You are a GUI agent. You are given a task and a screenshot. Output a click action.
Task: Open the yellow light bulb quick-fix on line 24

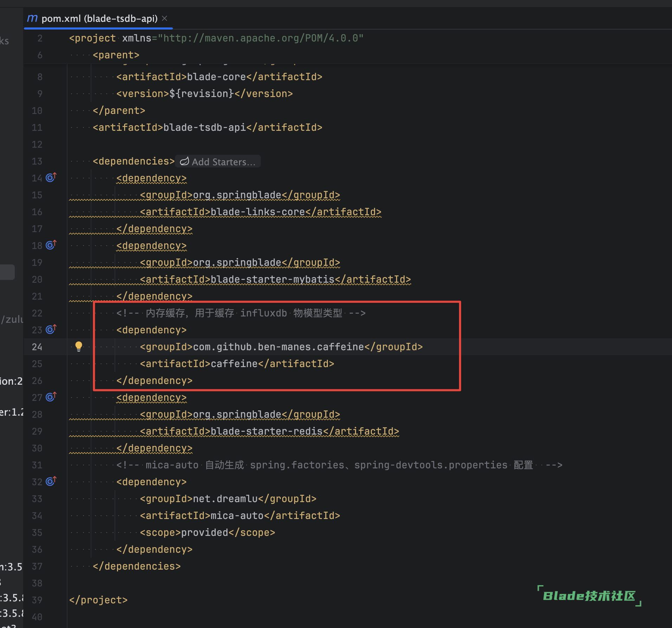tap(79, 346)
